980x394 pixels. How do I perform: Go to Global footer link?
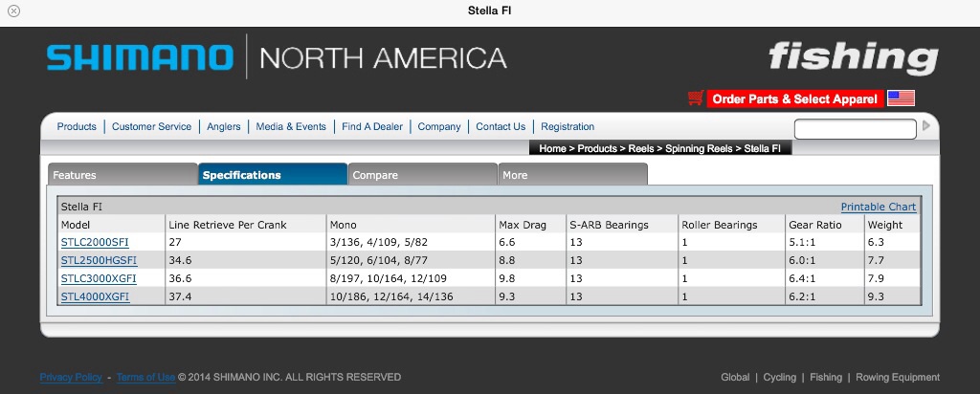[735, 377]
